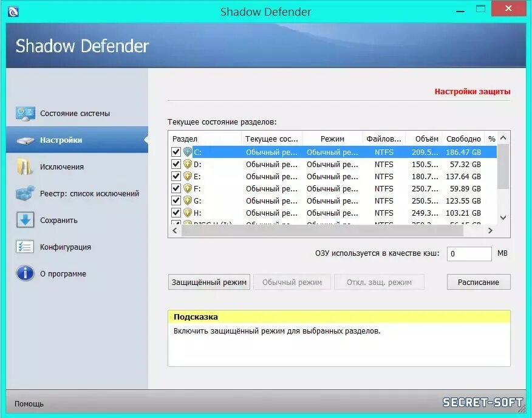Sort by the Режим column header
The height and width of the screenshot is (418, 532).
coord(332,139)
